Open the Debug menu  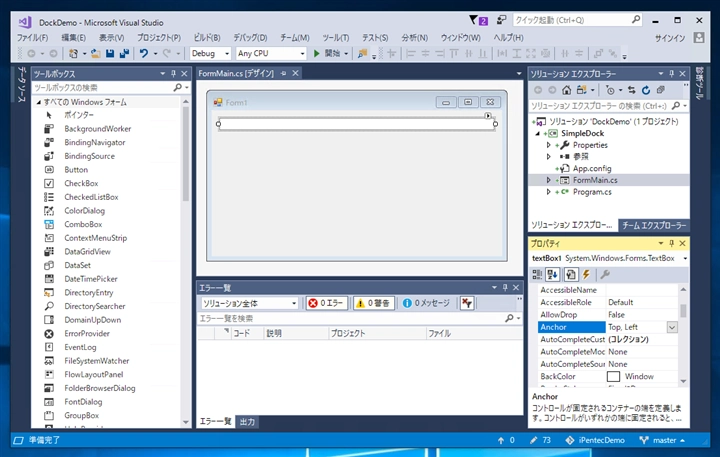(x=250, y=38)
